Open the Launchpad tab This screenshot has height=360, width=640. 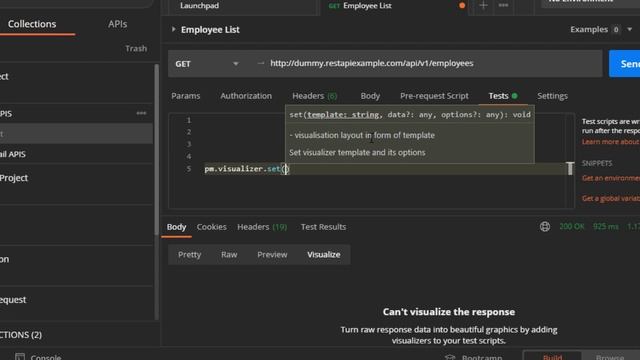(x=200, y=6)
